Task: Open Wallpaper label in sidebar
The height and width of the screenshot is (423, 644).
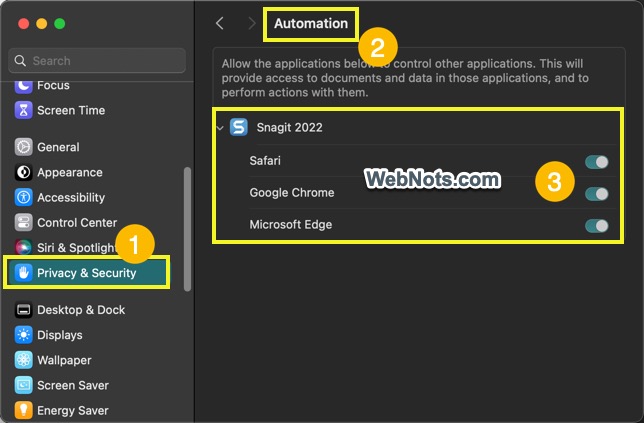Action: click(x=64, y=360)
